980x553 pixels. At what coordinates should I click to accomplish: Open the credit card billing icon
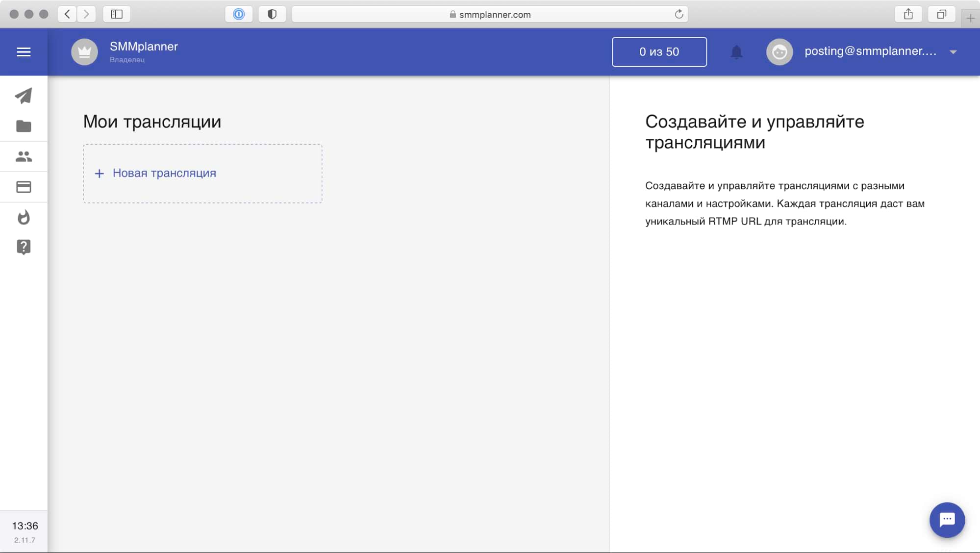coord(24,187)
